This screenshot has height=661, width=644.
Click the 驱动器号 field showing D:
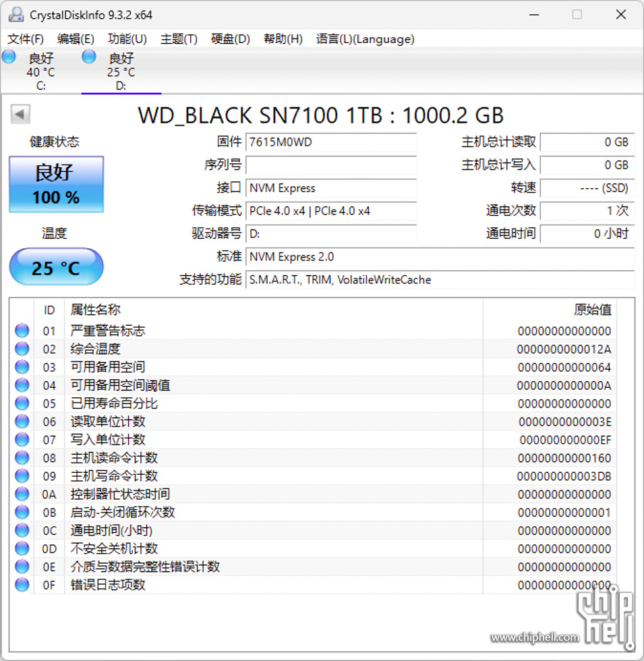[331, 233]
